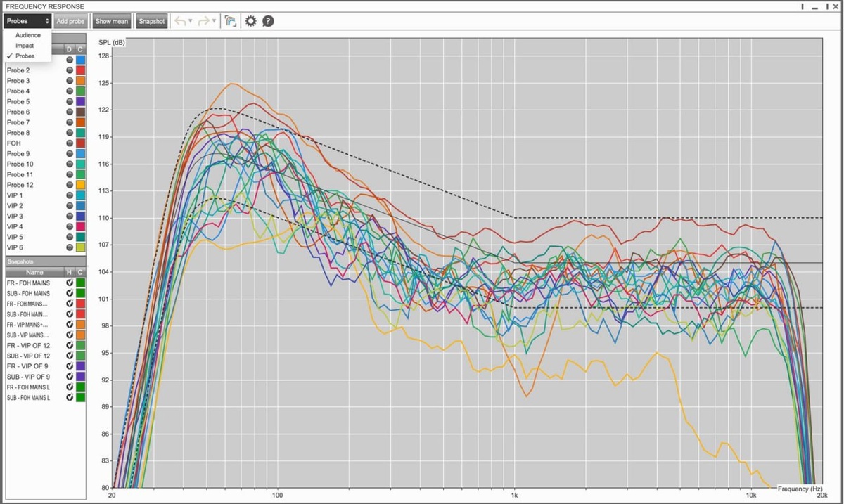Toggle hide checkbox for SUB - FOH MAINS L
Viewport: 844px width, 504px height.
(x=70, y=398)
